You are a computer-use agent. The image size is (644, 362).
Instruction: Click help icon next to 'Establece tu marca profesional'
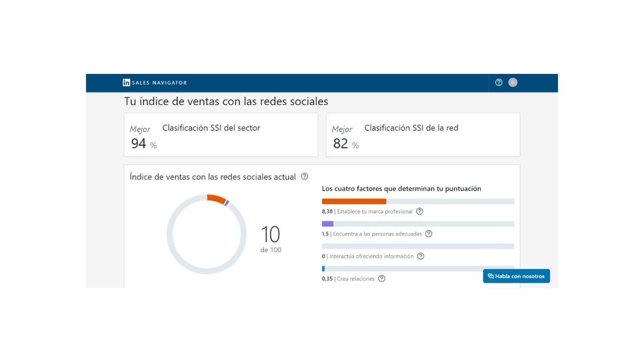420,211
